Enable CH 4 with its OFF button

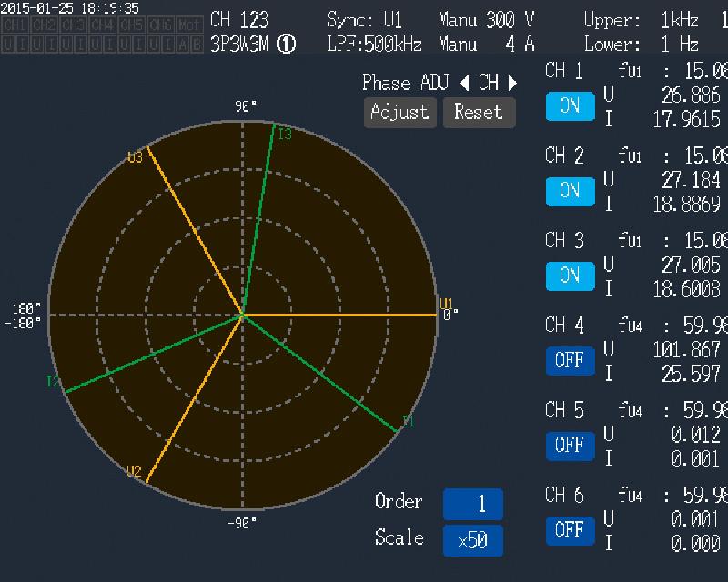571,361
